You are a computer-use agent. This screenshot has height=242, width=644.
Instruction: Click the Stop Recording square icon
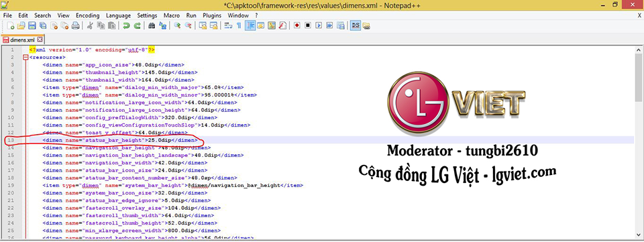(x=308, y=25)
